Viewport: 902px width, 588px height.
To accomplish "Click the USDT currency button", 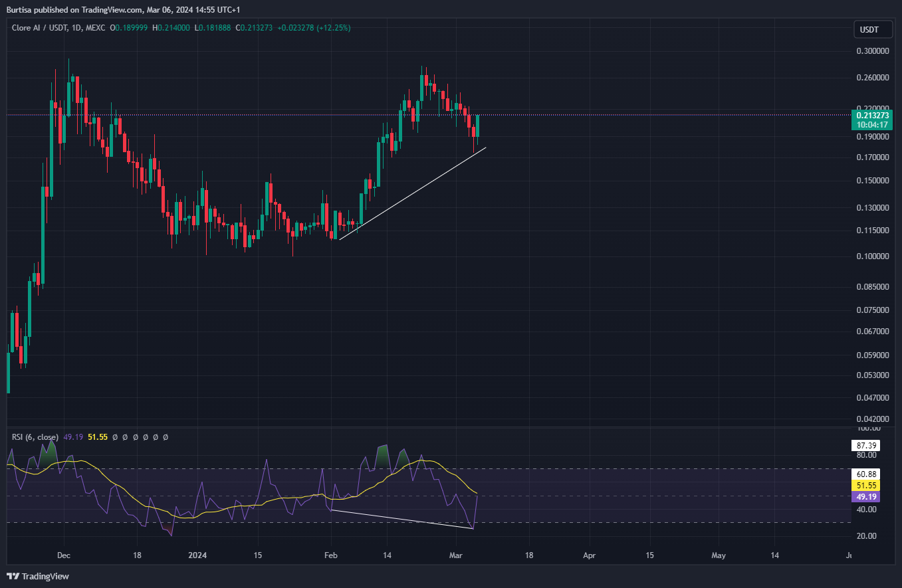I will 873,30.
